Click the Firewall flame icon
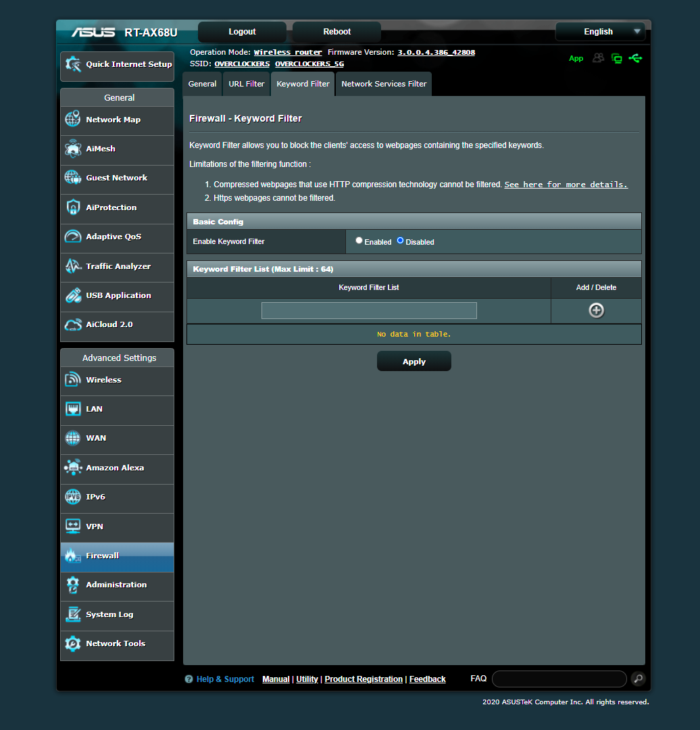 click(x=72, y=556)
